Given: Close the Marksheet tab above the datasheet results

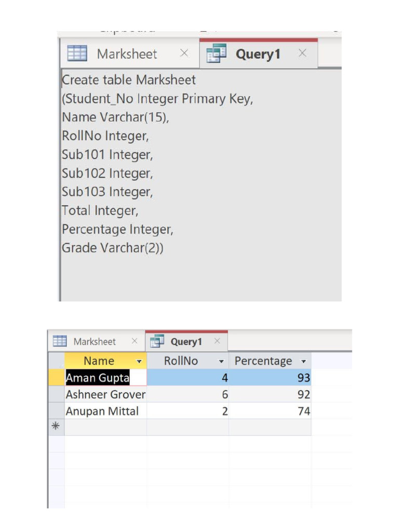Looking at the screenshot, I should click(x=134, y=341).
